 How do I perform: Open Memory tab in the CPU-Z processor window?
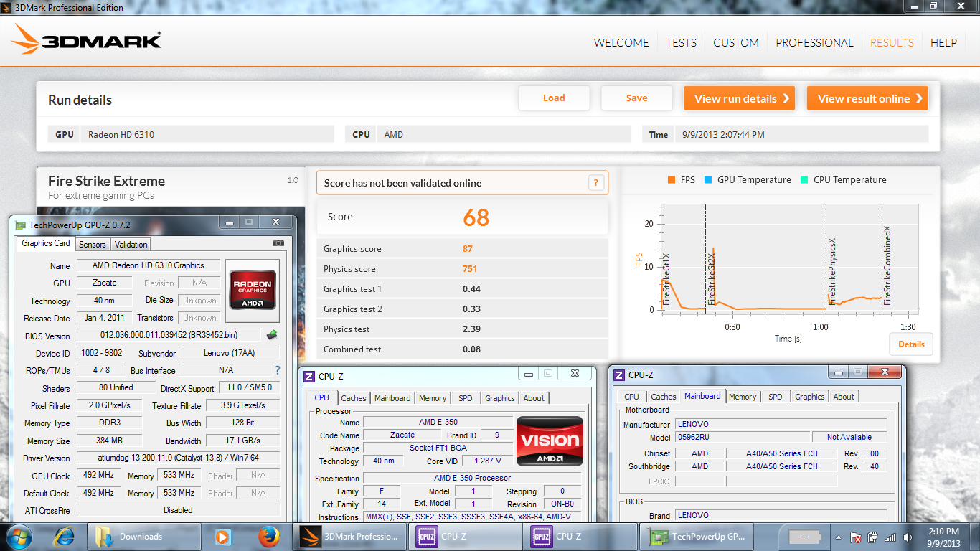coord(433,397)
